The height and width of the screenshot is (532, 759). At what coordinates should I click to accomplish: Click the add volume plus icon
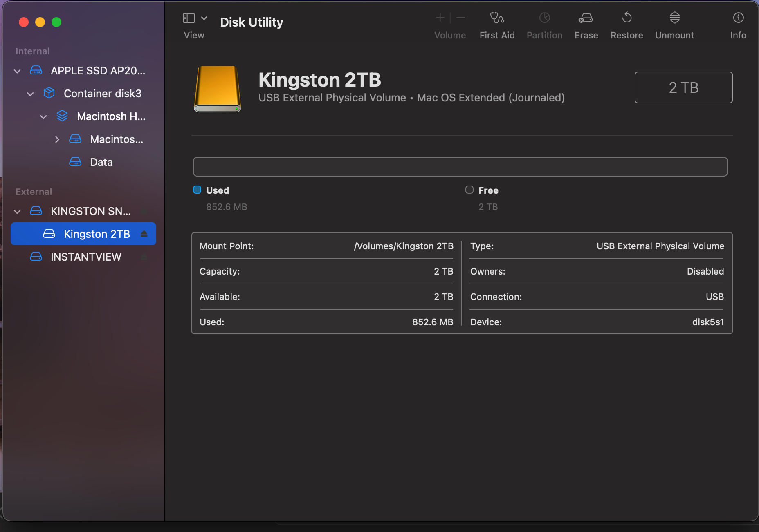coord(440,18)
